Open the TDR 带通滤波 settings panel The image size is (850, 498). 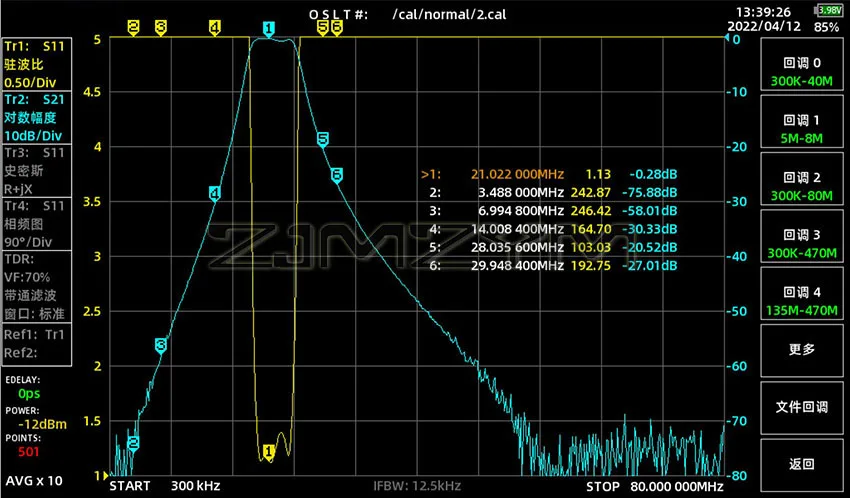tap(36, 286)
